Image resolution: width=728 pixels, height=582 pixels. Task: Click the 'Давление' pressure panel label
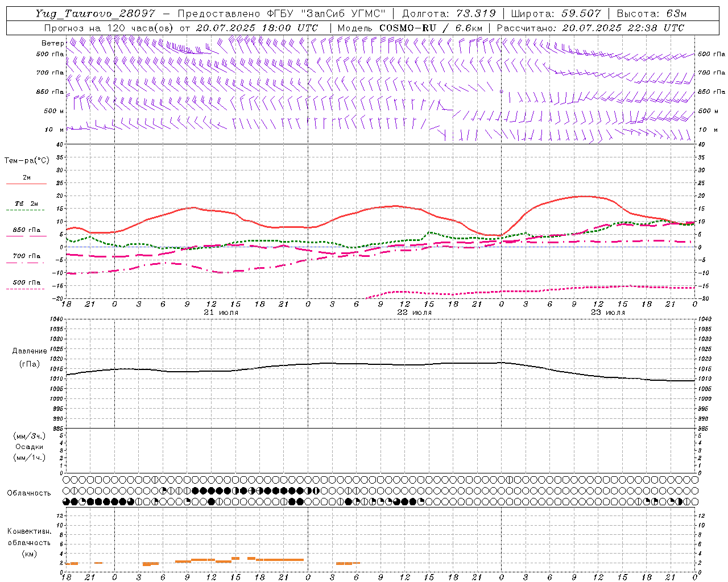(30, 351)
